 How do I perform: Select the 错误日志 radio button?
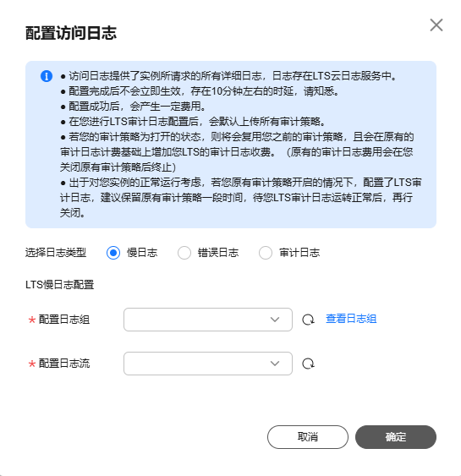coord(184,253)
